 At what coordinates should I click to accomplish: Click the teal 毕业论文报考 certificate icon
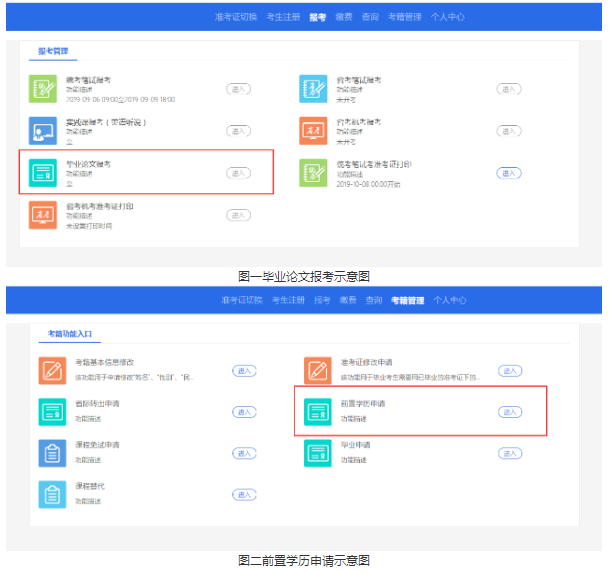click(43, 173)
